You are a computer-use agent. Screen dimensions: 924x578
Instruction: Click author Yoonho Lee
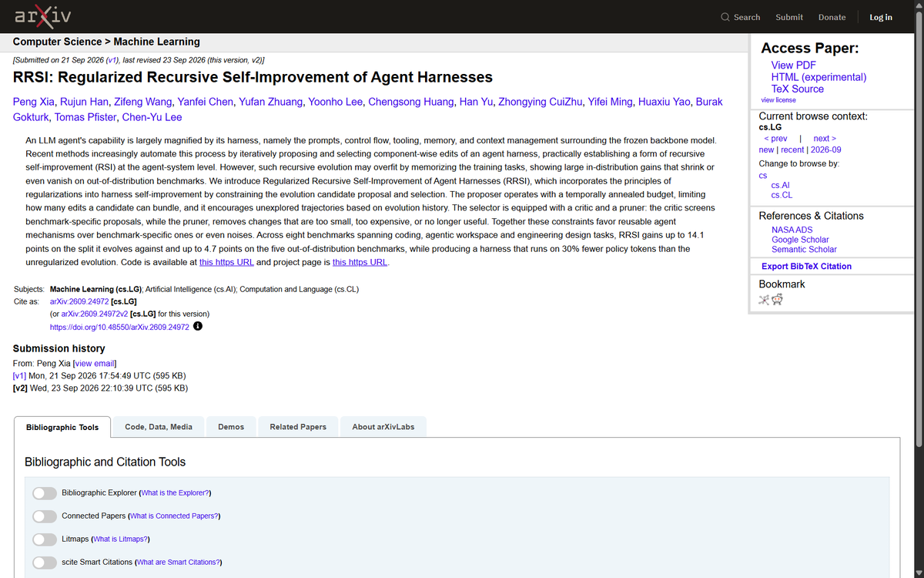[335, 102]
